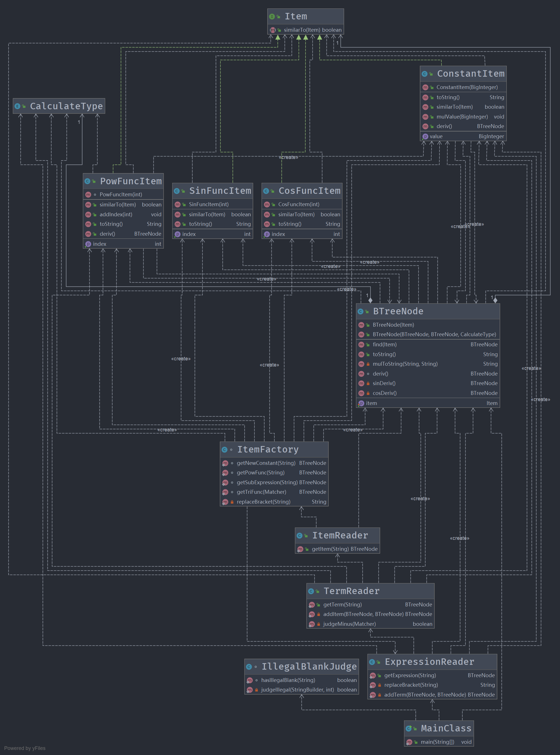
Task: Click the ItemFactory class icon
Action: click(x=225, y=450)
